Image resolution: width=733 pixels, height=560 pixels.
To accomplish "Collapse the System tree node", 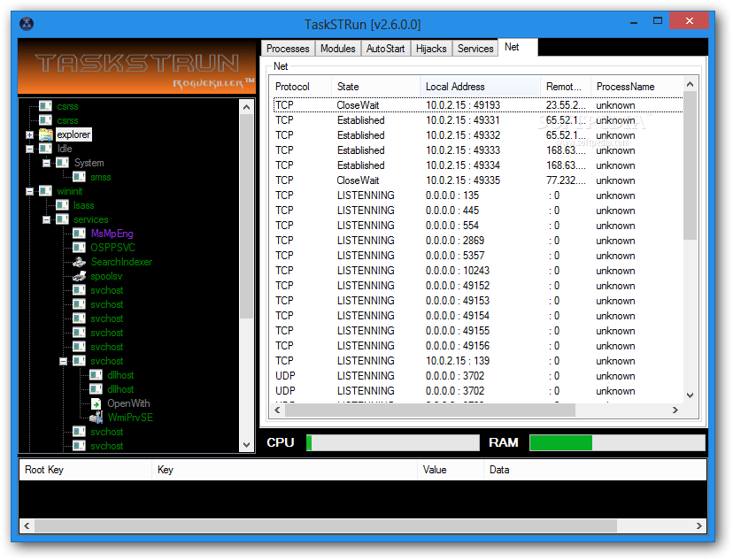I will pos(46,163).
